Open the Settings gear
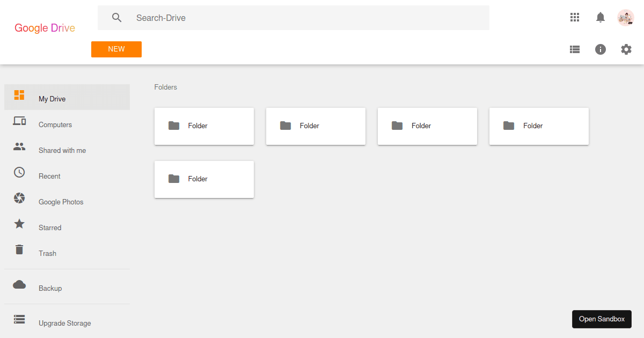This screenshot has width=644, height=338. click(x=626, y=49)
